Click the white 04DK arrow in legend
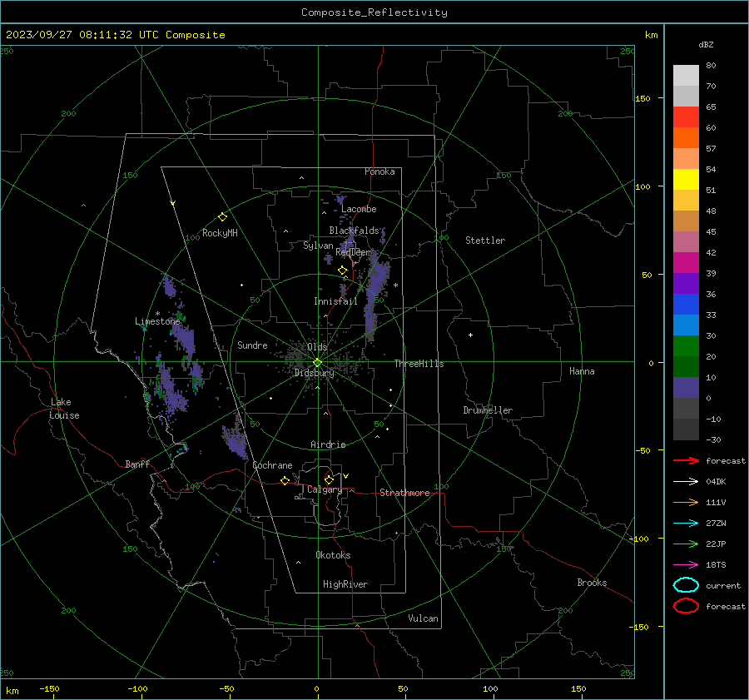 (x=686, y=481)
